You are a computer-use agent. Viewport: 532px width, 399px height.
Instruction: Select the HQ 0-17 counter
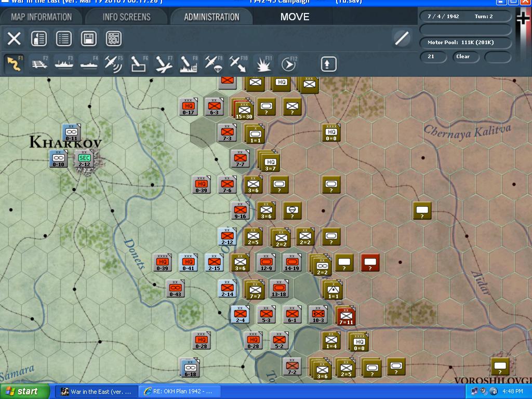pyautogui.click(x=188, y=107)
